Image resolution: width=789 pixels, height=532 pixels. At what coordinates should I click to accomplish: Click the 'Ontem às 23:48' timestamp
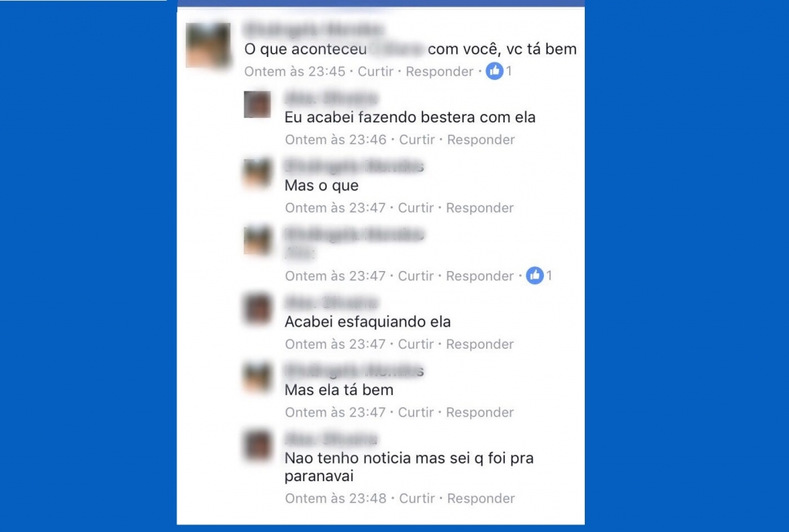336,498
